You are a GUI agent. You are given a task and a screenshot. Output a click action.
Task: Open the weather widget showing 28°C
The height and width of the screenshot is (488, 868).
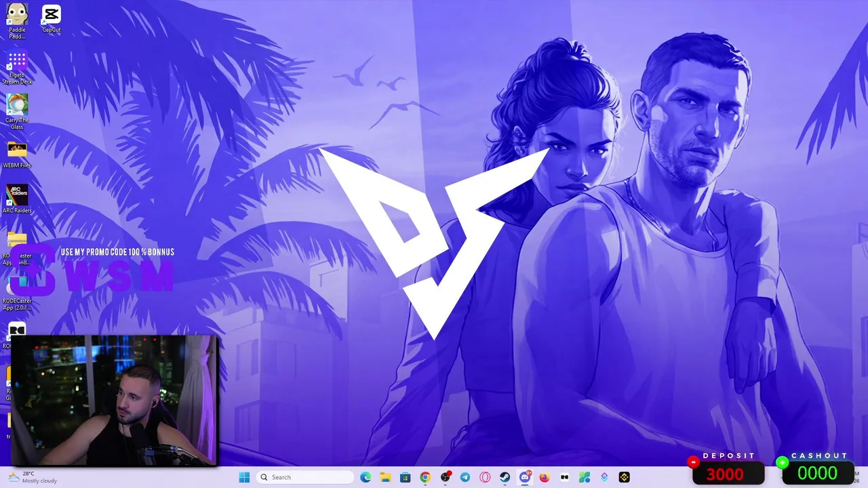point(33,477)
